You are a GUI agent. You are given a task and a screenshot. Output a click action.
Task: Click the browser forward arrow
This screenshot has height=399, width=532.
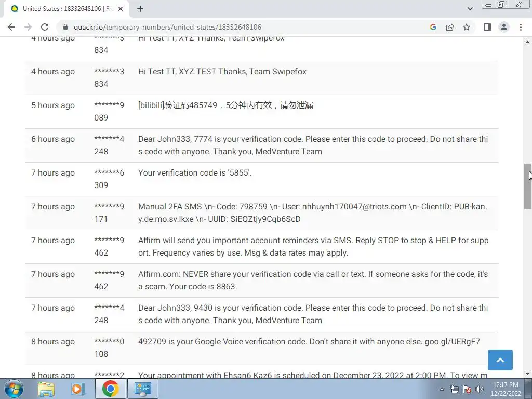[x=28, y=27]
